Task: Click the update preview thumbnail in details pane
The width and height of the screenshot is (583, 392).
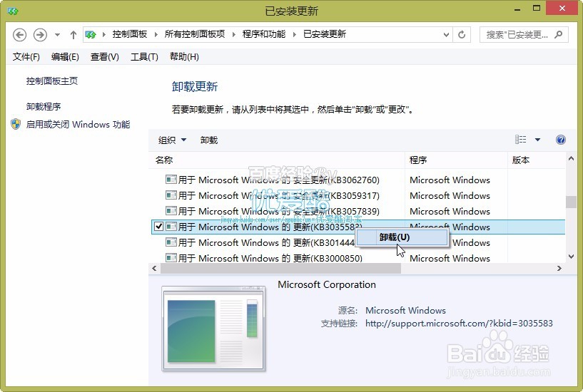Action: click(x=213, y=329)
